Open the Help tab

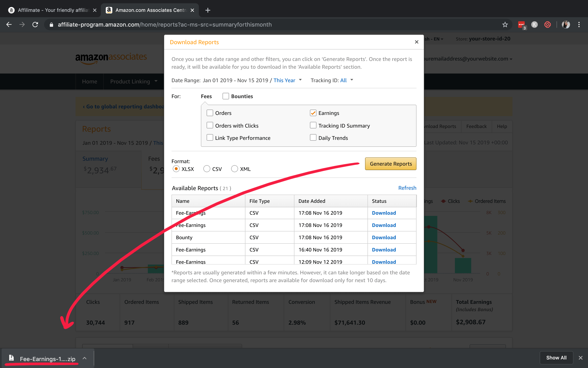pos(502,126)
